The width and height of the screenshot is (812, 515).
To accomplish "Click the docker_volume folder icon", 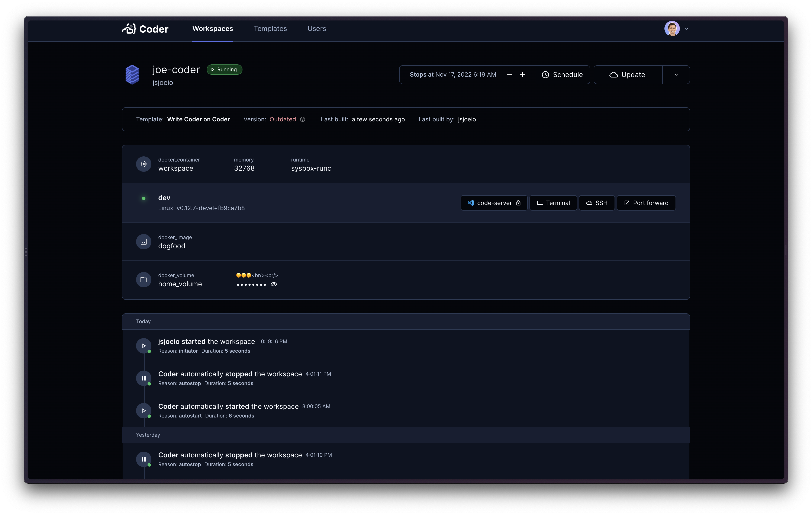I will (143, 279).
